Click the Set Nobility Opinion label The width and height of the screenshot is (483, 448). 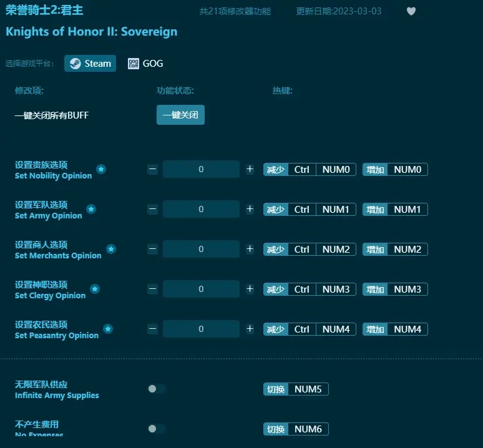point(53,176)
